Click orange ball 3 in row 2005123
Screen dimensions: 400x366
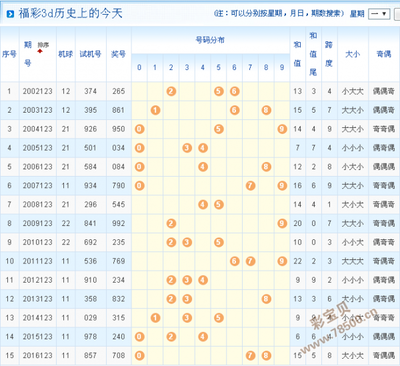click(187, 148)
